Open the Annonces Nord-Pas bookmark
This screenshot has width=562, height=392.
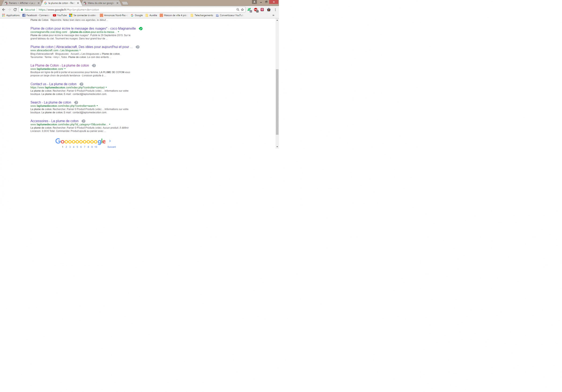(114, 15)
